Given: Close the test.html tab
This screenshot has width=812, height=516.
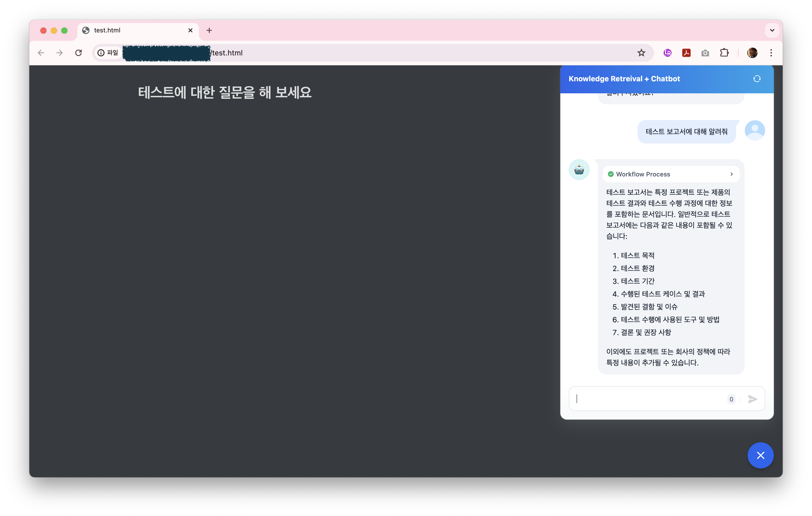Looking at the screenshot, I should [x=190, y=30].
